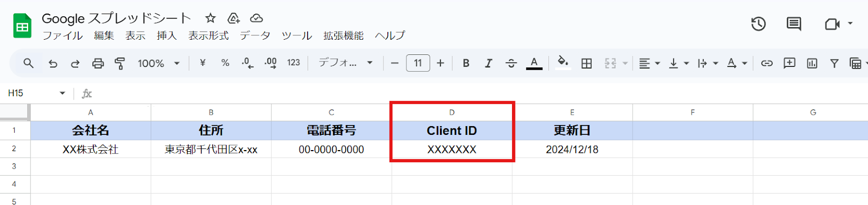Image resolution: width=868 pixels, height=205 pixels.
Task: Click the merge cells button
Action: [x=610, y=64]
